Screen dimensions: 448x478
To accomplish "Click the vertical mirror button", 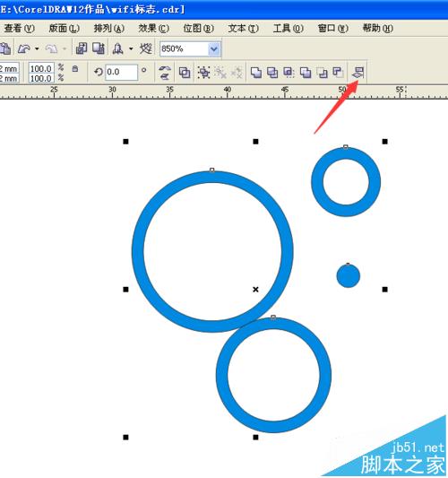I will [165, 76].
